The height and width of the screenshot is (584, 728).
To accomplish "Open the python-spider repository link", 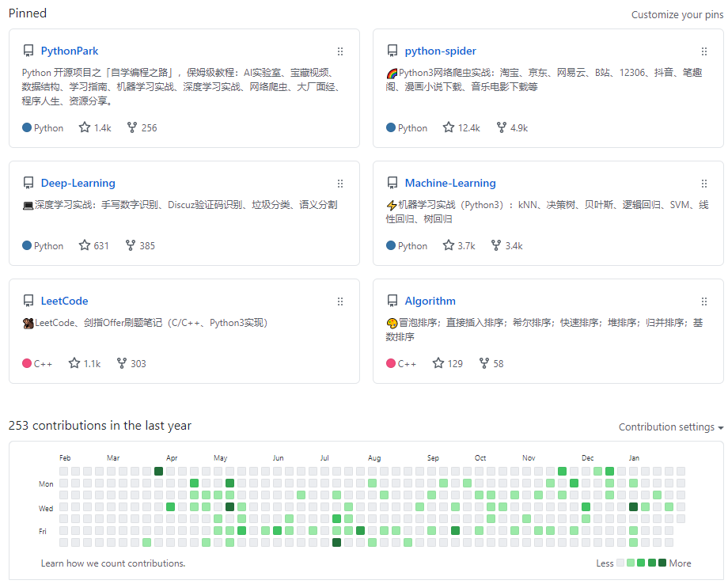I will [441, 51].
